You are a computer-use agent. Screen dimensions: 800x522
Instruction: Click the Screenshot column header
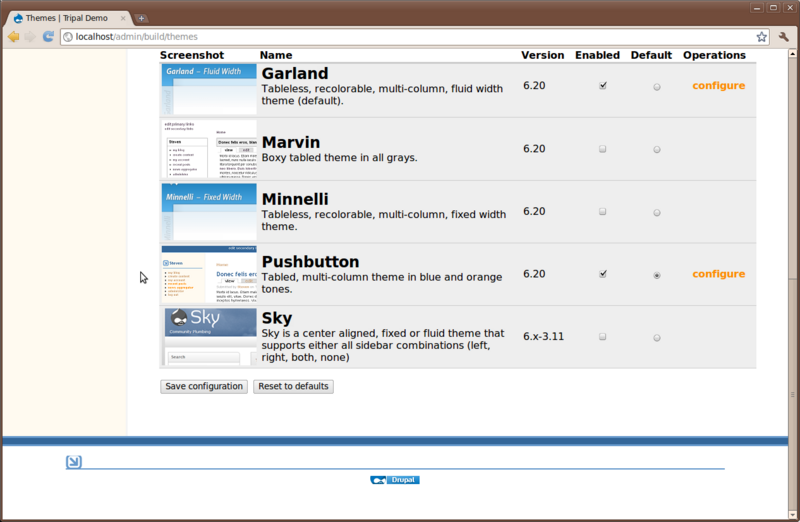[x=192, y=55]
